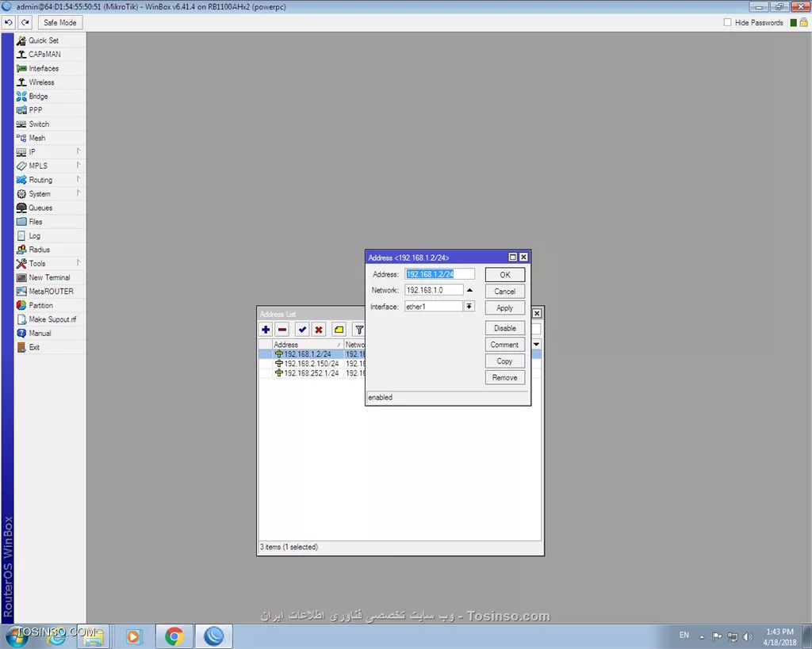The width and height of the screenshot is (812, 649).
Task: Select the 192.168.2.150/24 row
Action: tap(312, 363)
